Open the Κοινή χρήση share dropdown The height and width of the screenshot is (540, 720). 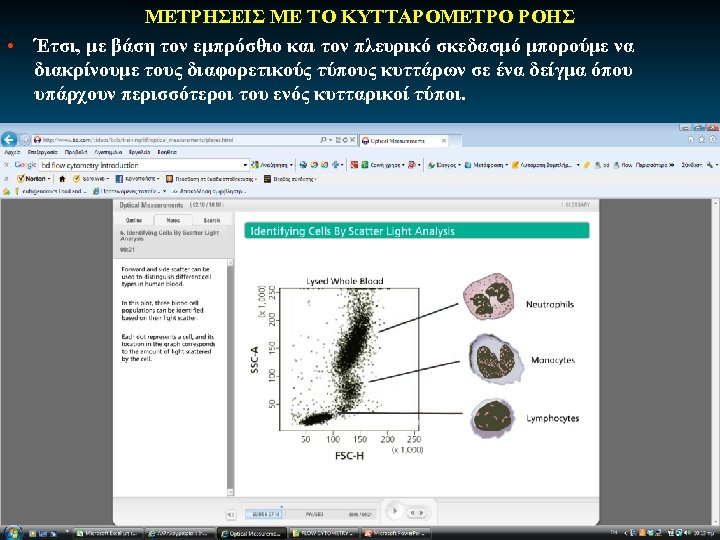(x=382, y=165)
